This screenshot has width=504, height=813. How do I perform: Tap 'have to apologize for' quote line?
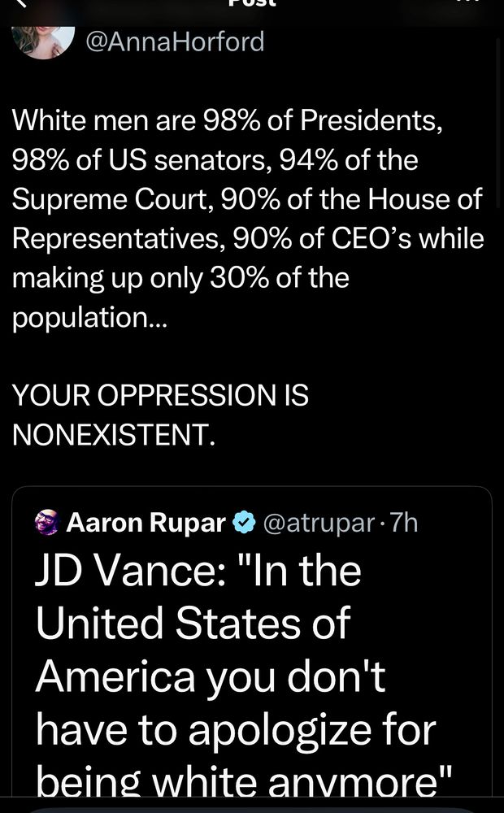click(x=236, y=731)
